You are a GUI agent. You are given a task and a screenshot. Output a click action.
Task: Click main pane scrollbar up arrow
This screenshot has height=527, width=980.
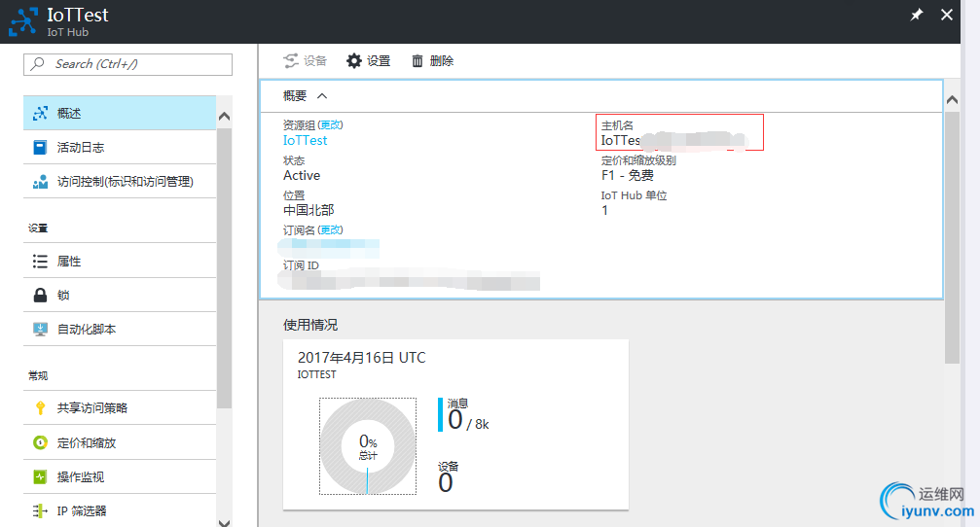tap(952, 100)
